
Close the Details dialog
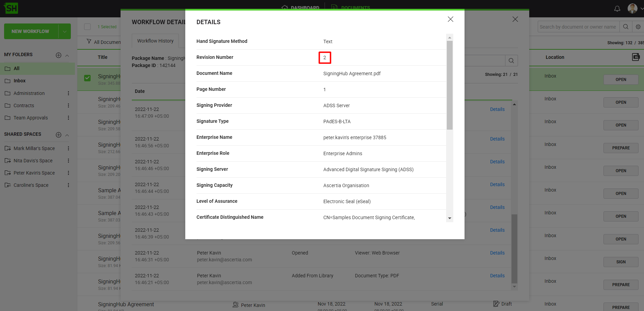click(x=450, y=19)
